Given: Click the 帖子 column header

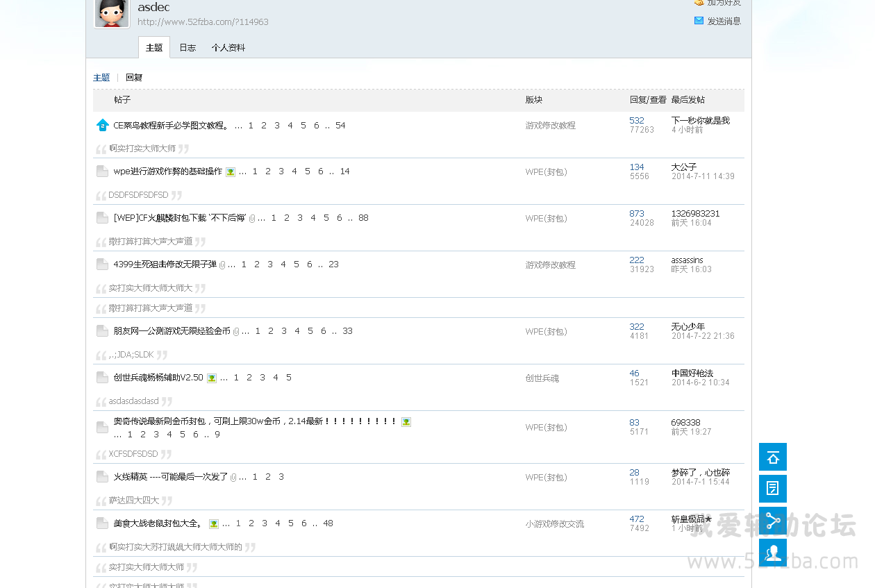Looking at the screenshot, I should [122, 100].
